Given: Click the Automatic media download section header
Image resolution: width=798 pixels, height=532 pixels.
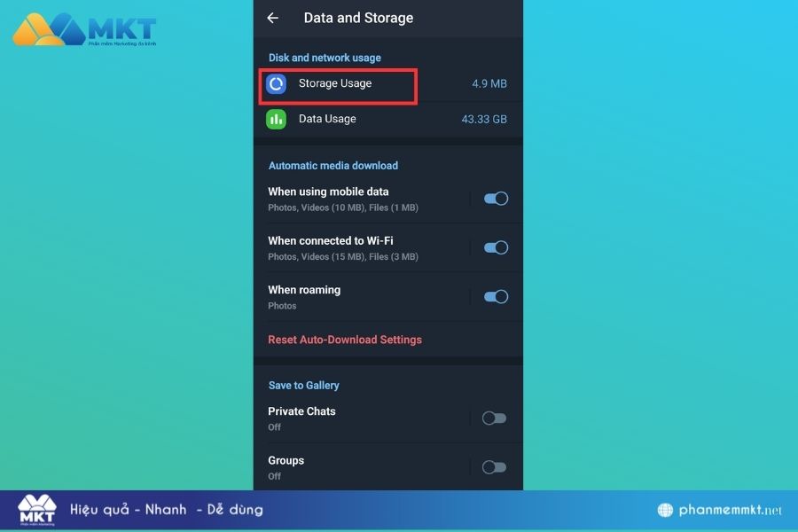Looking at the screenshot, I should [x=332, y=166].
